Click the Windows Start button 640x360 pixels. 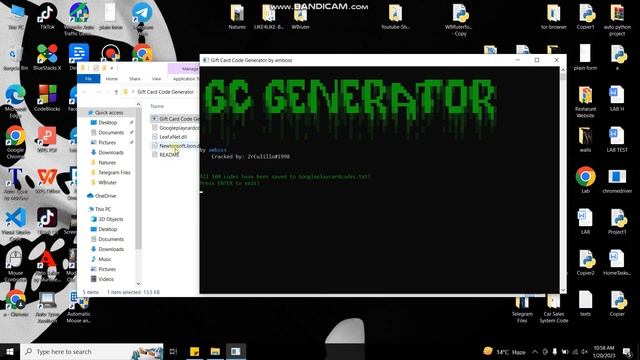point(10,351)
